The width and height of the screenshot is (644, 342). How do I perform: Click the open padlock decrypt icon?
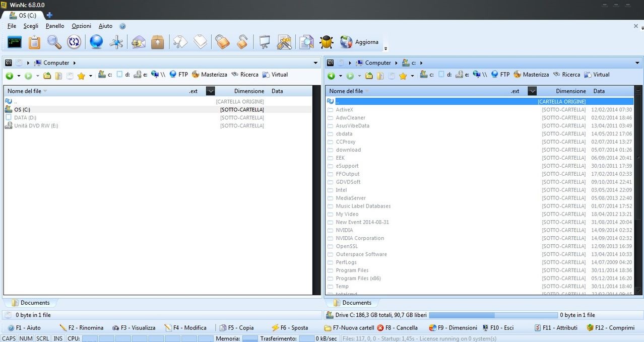(242, 42)
